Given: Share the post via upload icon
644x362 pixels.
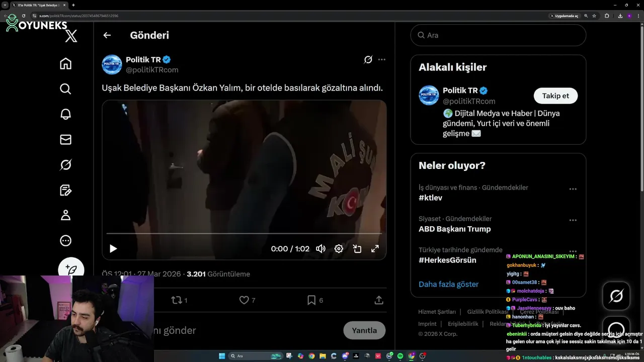Looking at the screenshot, I should pyautogui.click(x=379, y=300).
